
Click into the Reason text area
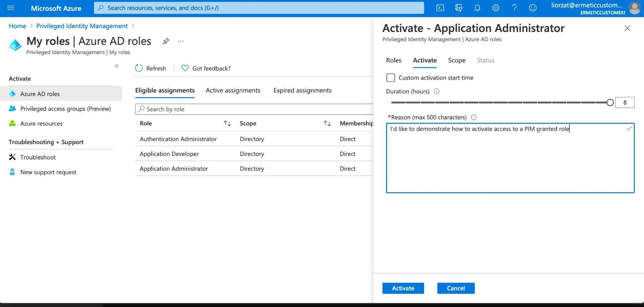pos(510,158)
